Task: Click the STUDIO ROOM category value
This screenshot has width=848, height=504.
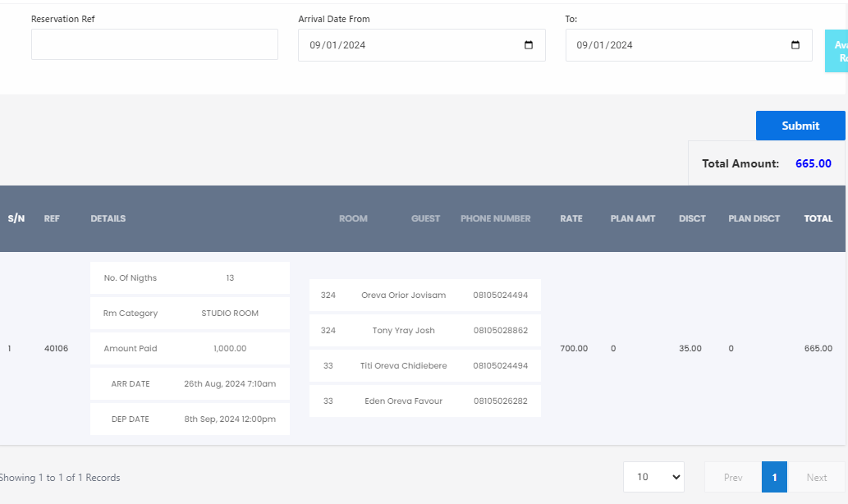Action: pyautogui.click(x=230, y=313)
